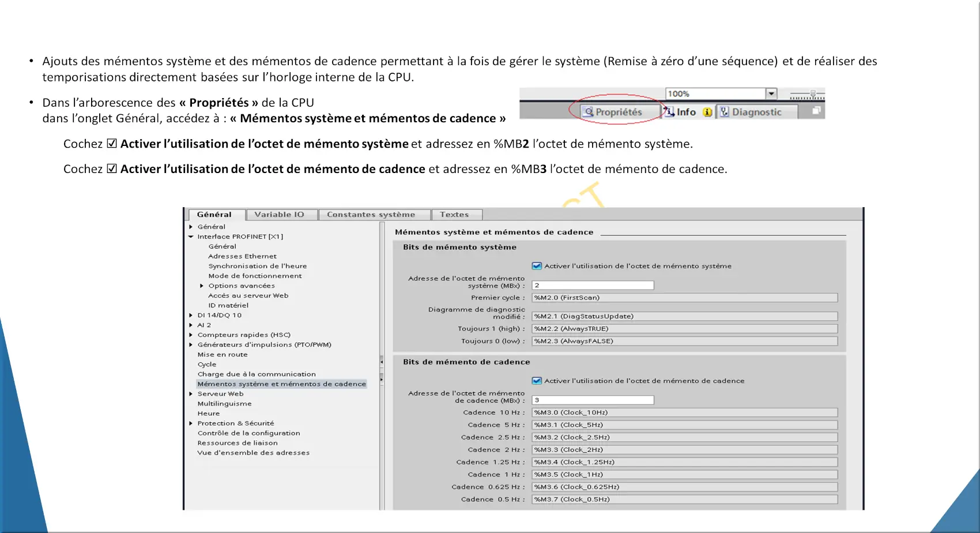Click the %M2.3 (AlwaysFALSE) field
The width and height of the screenshot is (980, 533).
click(684, 341)
